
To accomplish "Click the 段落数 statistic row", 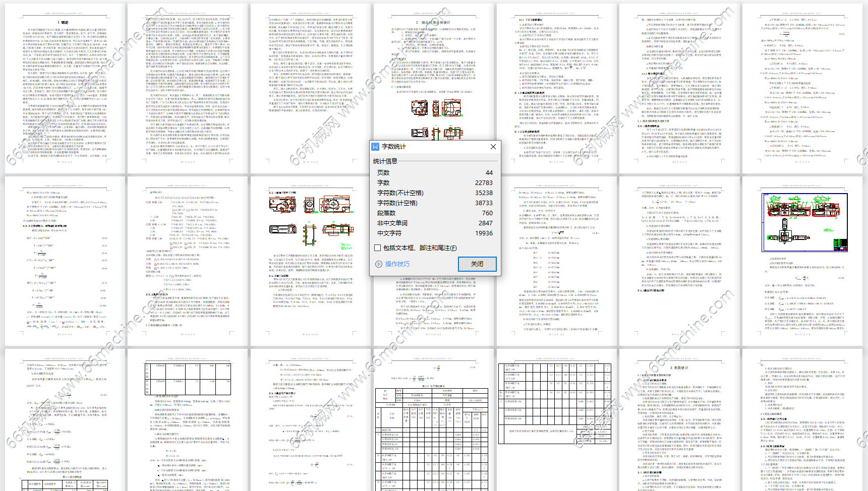I will [x=434, y=213].
